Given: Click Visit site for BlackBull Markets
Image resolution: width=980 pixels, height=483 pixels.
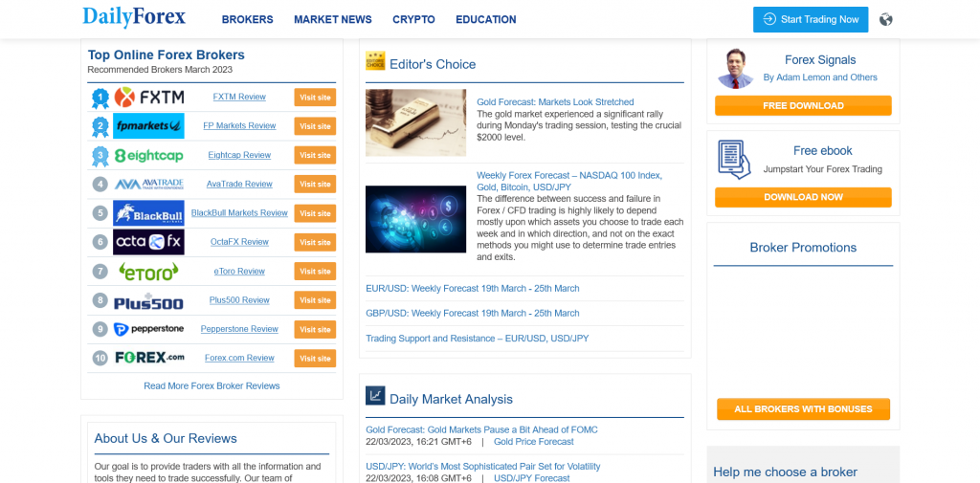Looking at the screenshot, I should point(315,213).
